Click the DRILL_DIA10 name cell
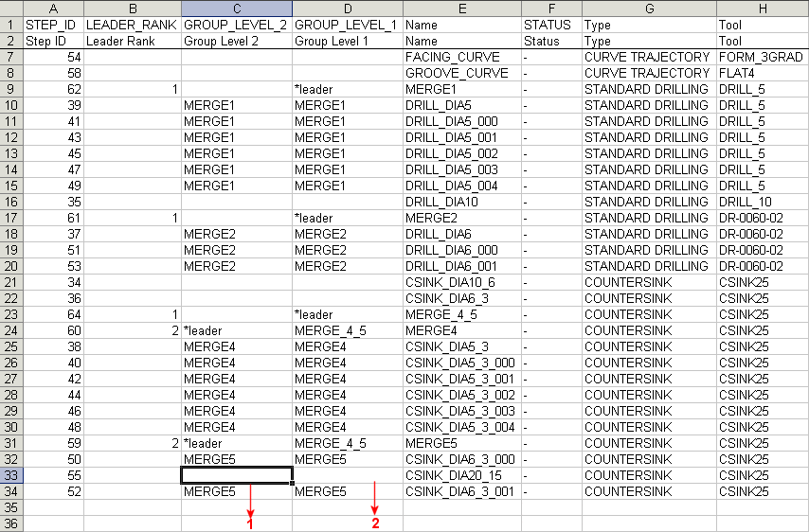 [x=461, y=202]
